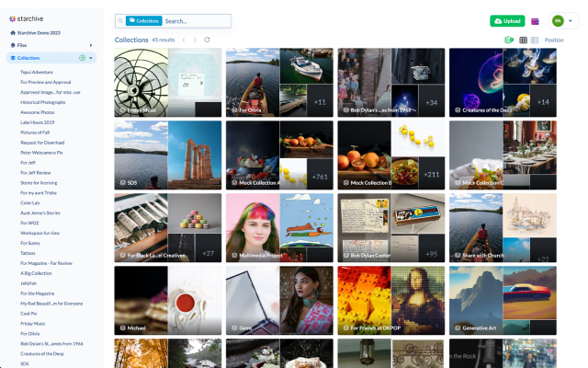Click the Position sort option
588x368 pixels.
[x=554, y=40]
